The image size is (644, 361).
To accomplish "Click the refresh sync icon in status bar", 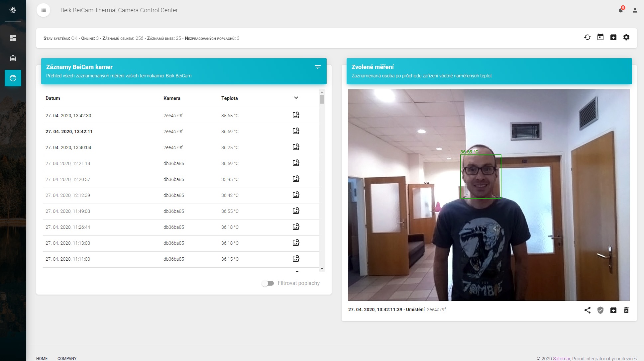I will tap(587, 37).
